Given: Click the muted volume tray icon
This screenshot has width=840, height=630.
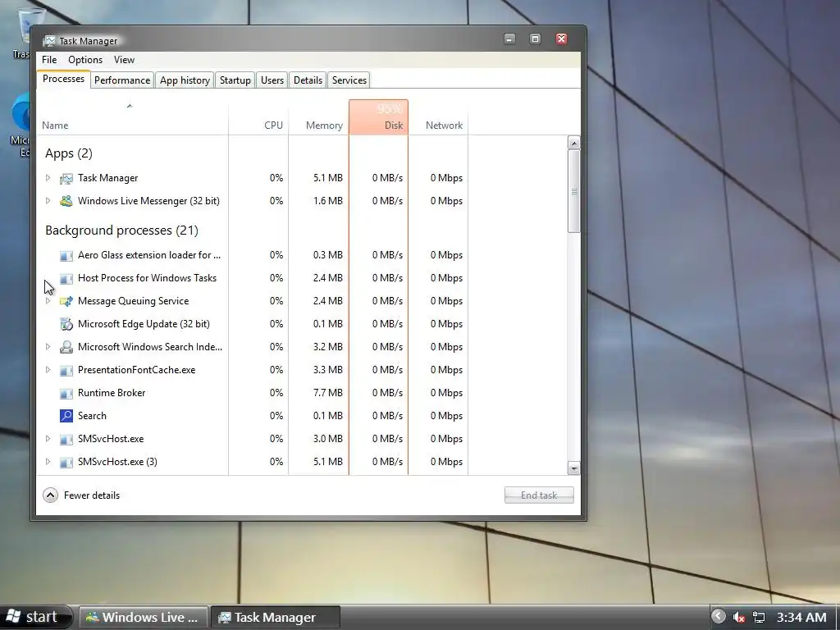Looking at the screenshot, I should [739, 617].
